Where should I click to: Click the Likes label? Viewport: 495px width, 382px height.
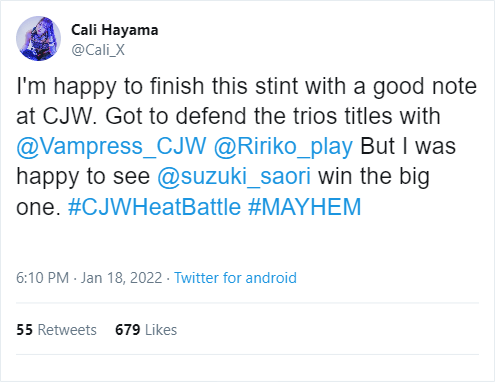[x=161, y=330]
